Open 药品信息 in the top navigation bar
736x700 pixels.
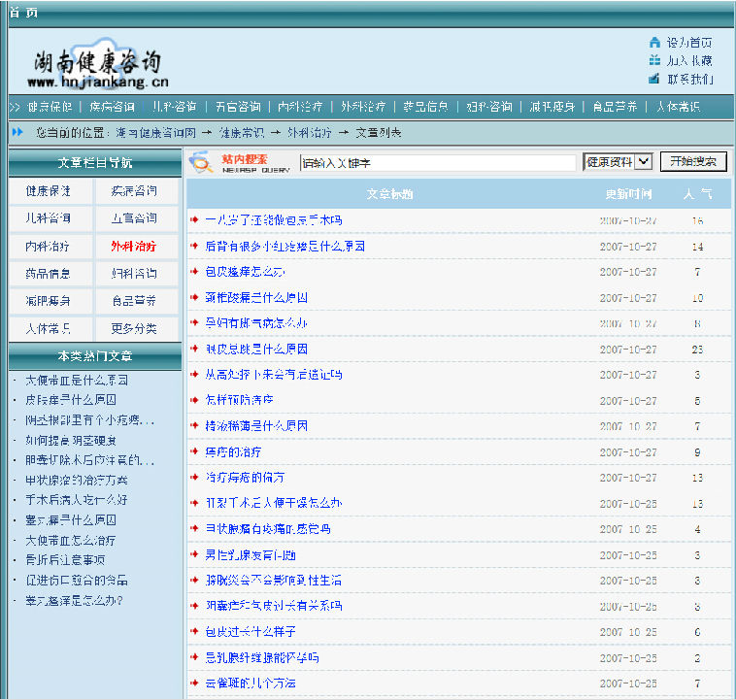pos(425,107)
